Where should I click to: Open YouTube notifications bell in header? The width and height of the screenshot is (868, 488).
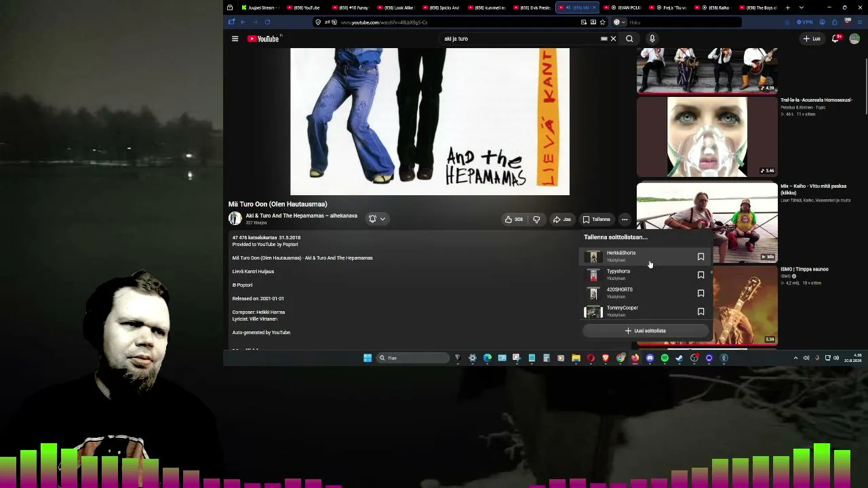[x=836, y=39]
